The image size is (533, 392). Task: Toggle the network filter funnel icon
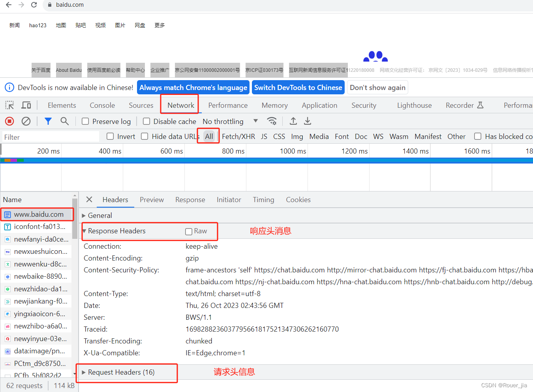[x=48, y=121]
